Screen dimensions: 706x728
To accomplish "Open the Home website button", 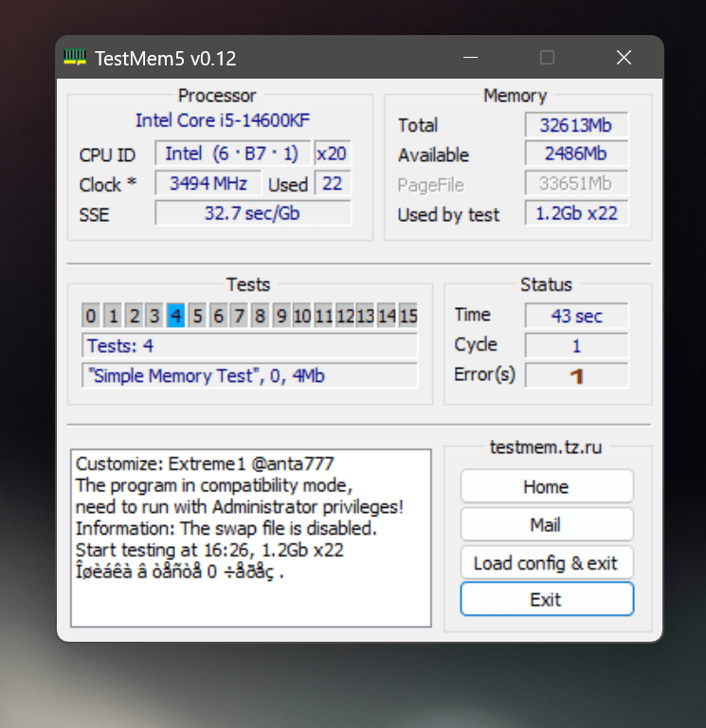I will (547, 486).
